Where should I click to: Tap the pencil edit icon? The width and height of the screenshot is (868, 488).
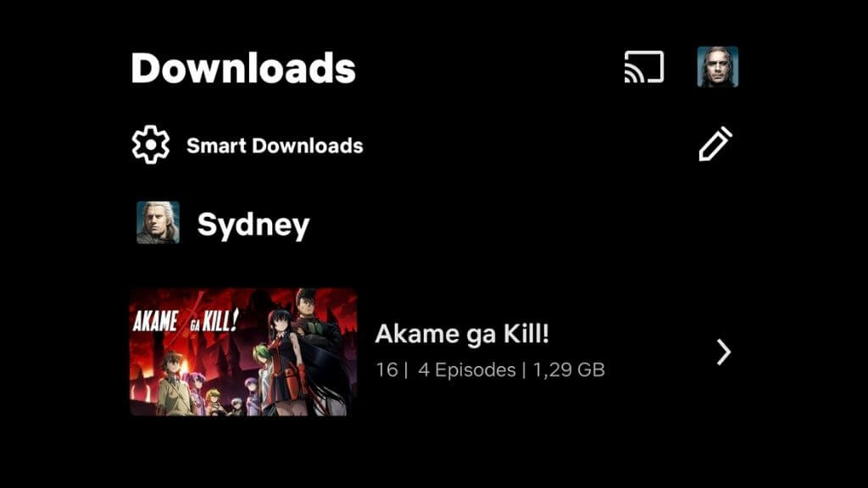(x=715, y=144)
